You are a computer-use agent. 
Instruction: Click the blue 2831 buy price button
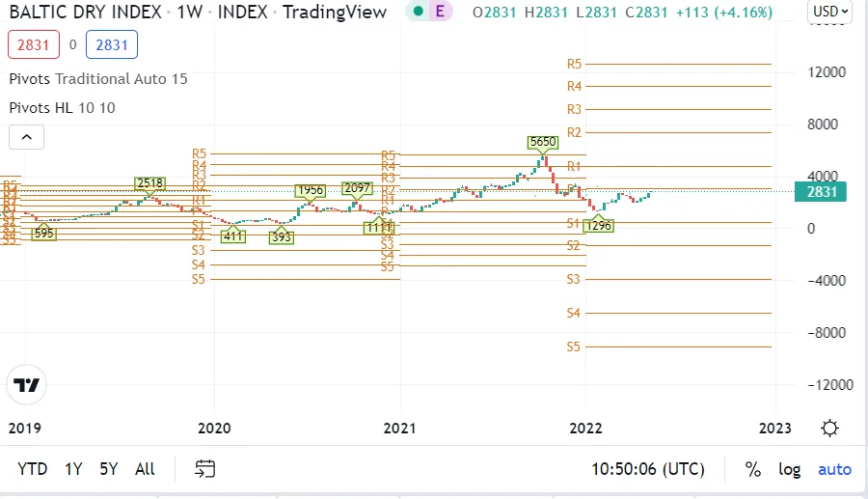click(111, 44)
